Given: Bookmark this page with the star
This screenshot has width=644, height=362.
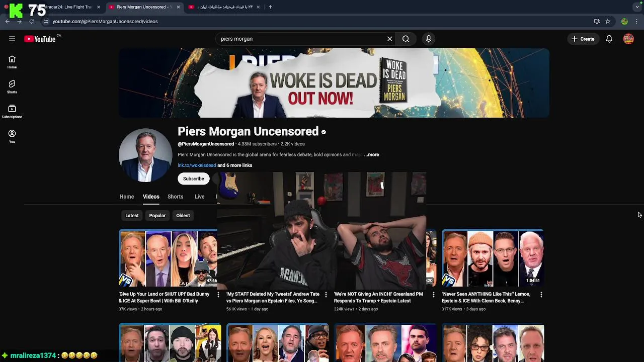Looking at the screenshot, I should 608,21.
